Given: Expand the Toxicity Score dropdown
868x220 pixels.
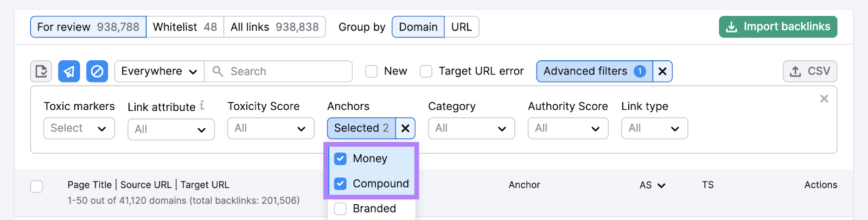Looking at the screenshot, I should pos(270,129).
